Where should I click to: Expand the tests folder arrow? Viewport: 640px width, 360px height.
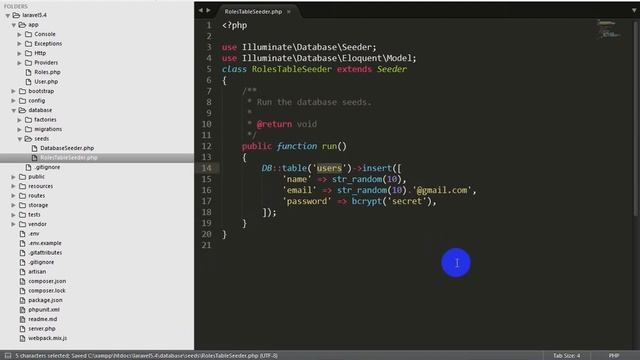[x=13, y=215]
